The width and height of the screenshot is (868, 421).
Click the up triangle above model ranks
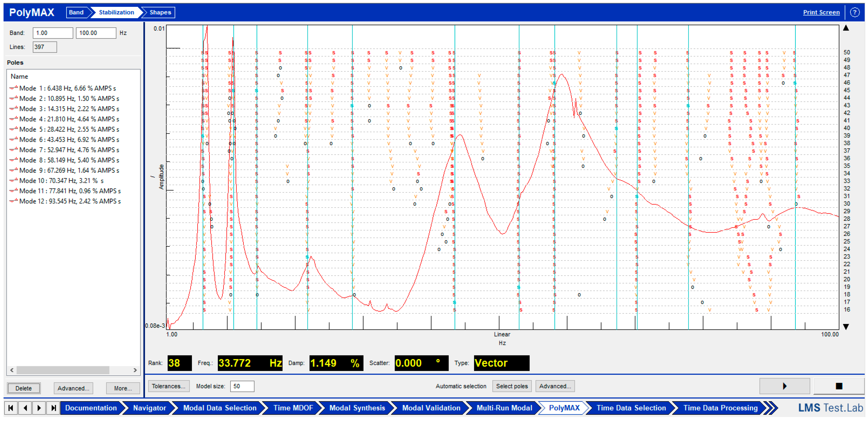point(846,28)
